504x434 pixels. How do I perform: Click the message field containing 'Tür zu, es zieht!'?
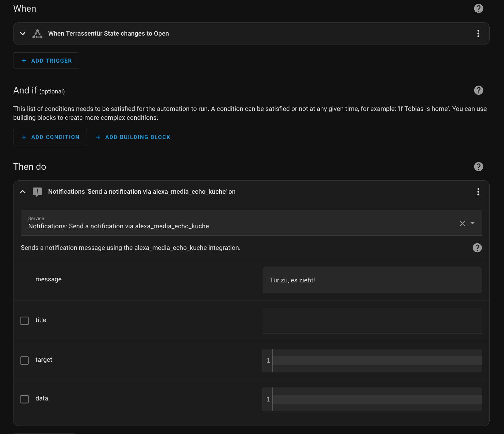click(x=372, y=280)
